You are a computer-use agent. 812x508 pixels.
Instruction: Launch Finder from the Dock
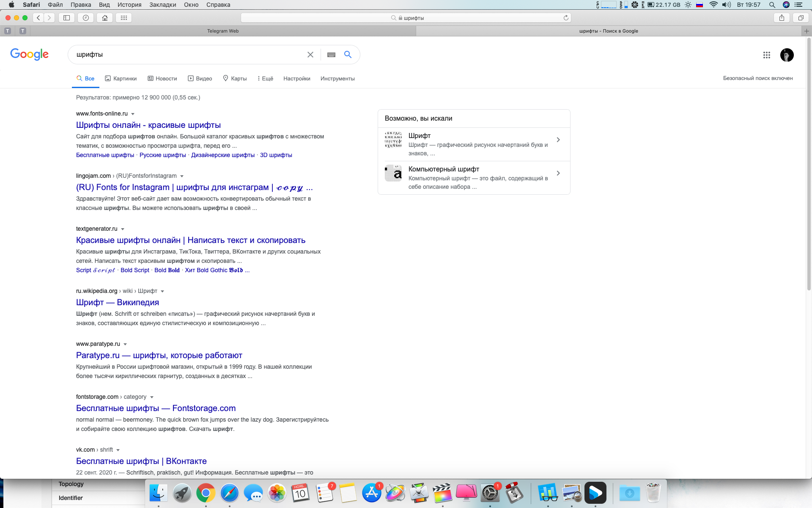159,493
